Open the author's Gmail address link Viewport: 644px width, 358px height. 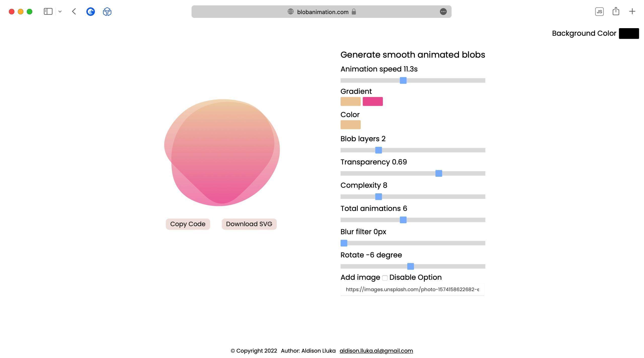tap(376, 351)
